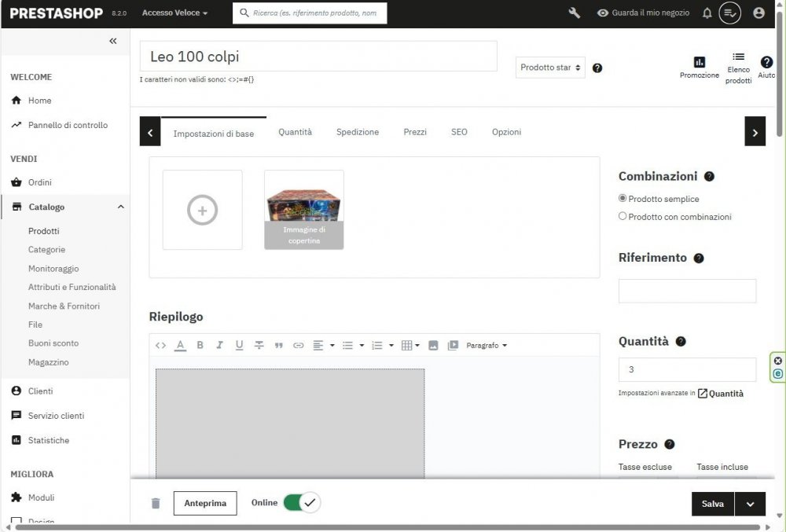Apply italic formatting to the summary text

219,344
